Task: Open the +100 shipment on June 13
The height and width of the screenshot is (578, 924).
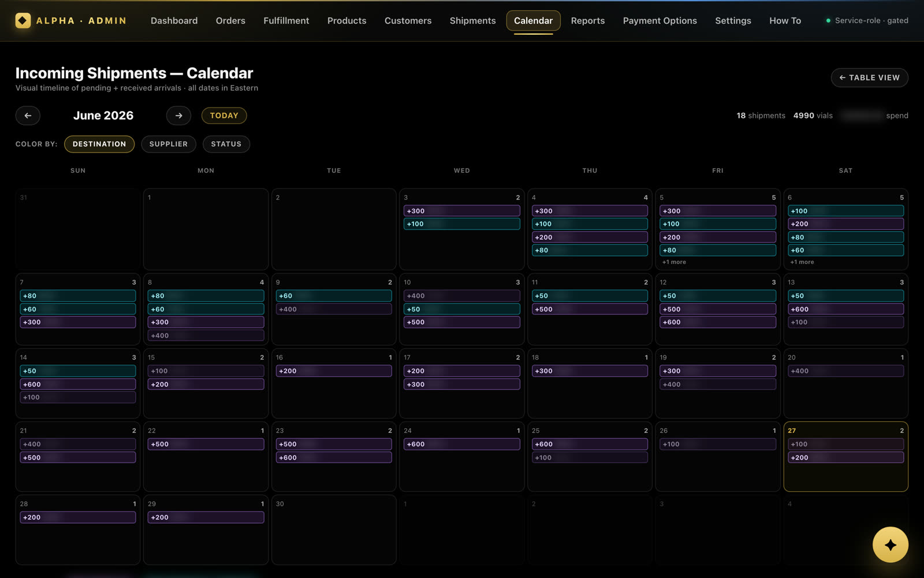Action: [845, 322]
